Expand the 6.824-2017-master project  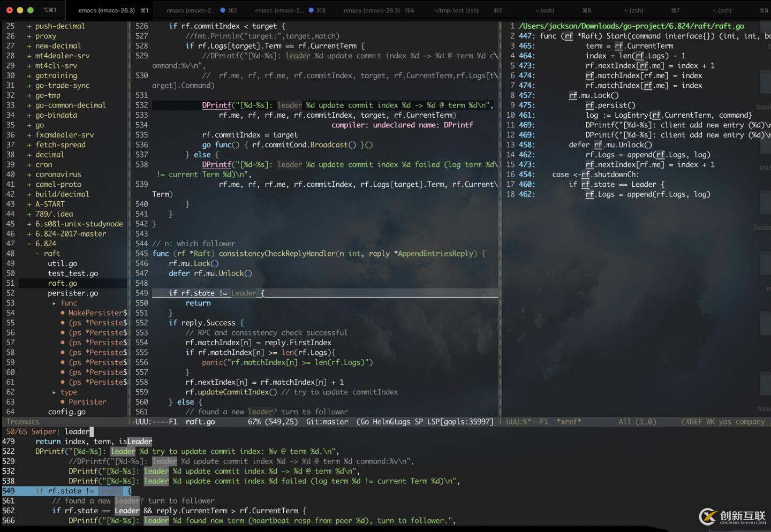(x=29, y=234)
